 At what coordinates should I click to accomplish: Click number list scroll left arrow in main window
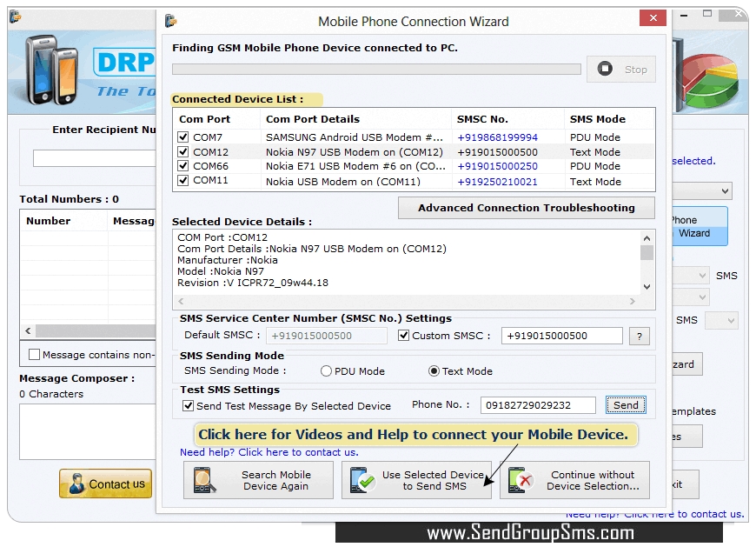[28, 331]
